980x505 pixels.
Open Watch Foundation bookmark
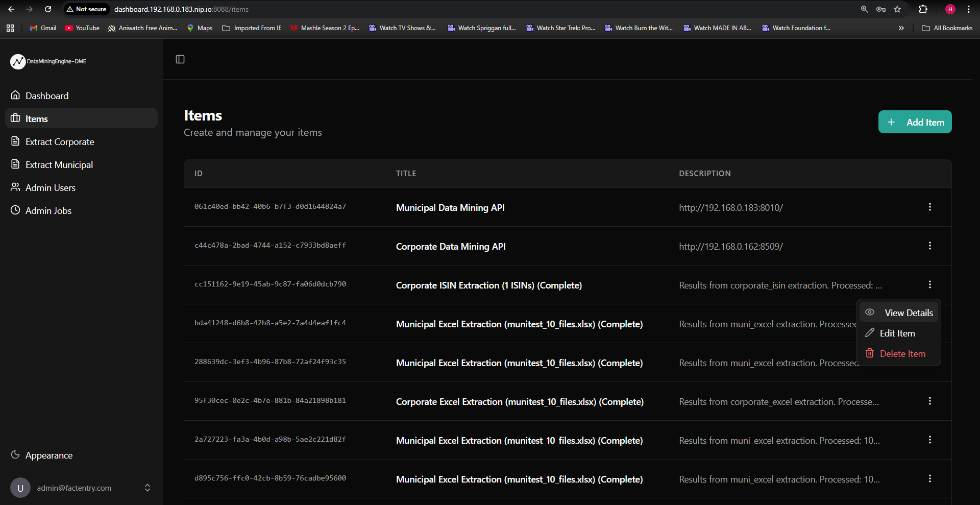(x=796, y=28)
